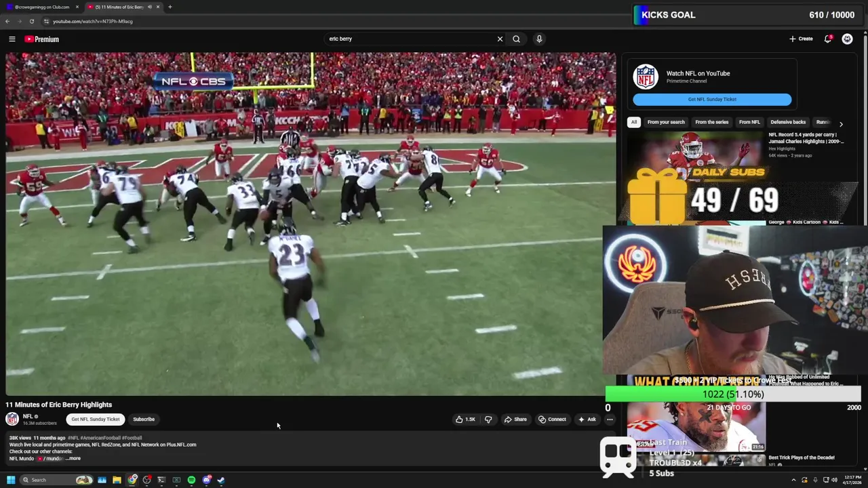Open YouTube notifications bell
The width and height of the screenshot is (868, 488).
click(x=828, y=39)
